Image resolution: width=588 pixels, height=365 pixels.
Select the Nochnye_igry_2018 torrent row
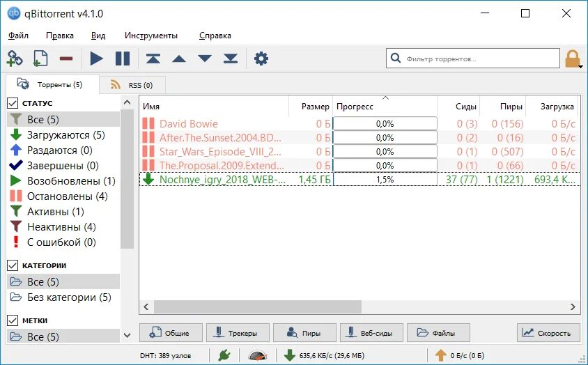point(359,179)
